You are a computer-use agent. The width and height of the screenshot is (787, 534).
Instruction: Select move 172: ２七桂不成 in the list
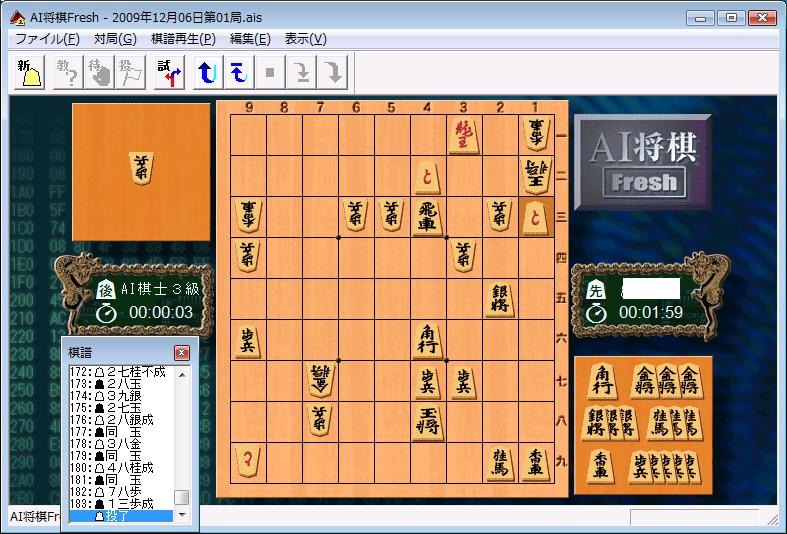(121, 372)
